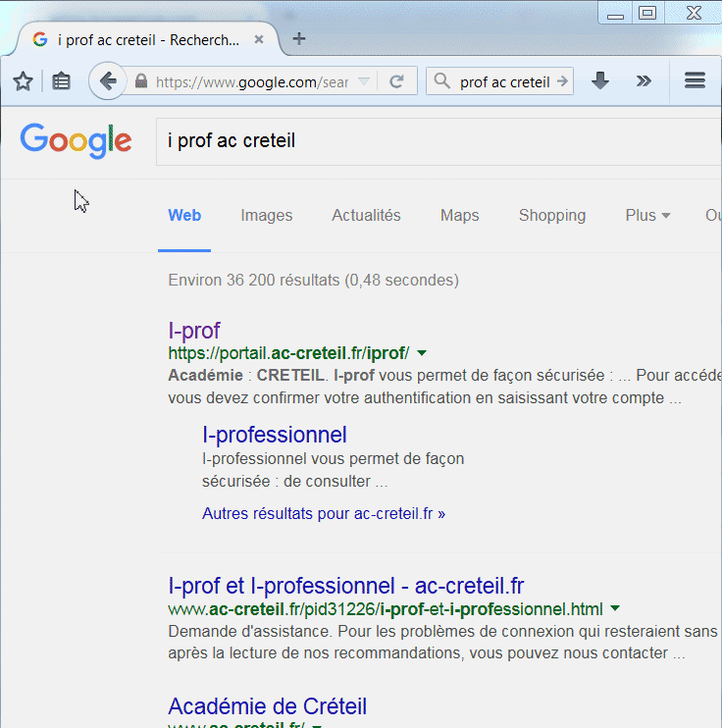The image size is (722, 728).
Task: Expand the URL bar history dropdown
Action: tap(363, 81)
